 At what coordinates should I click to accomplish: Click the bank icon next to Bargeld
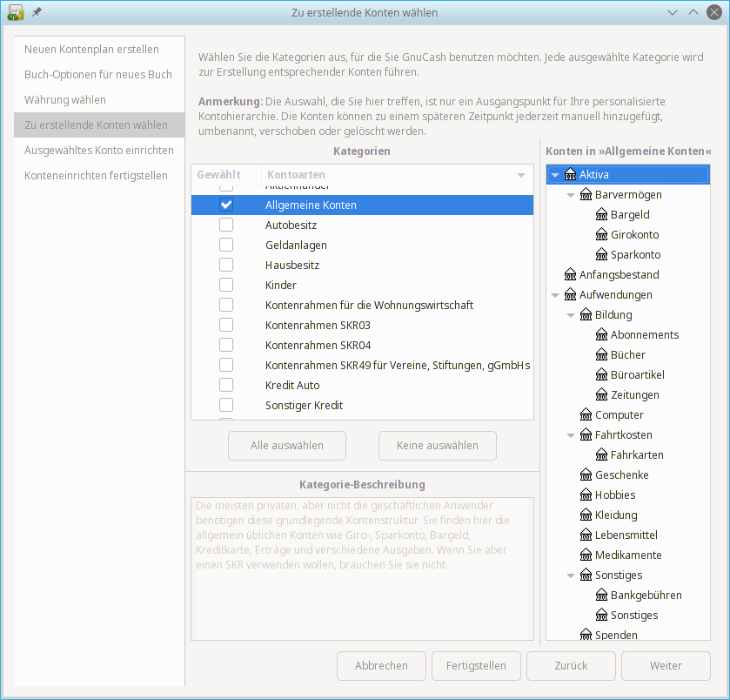[x=602, y=215]
